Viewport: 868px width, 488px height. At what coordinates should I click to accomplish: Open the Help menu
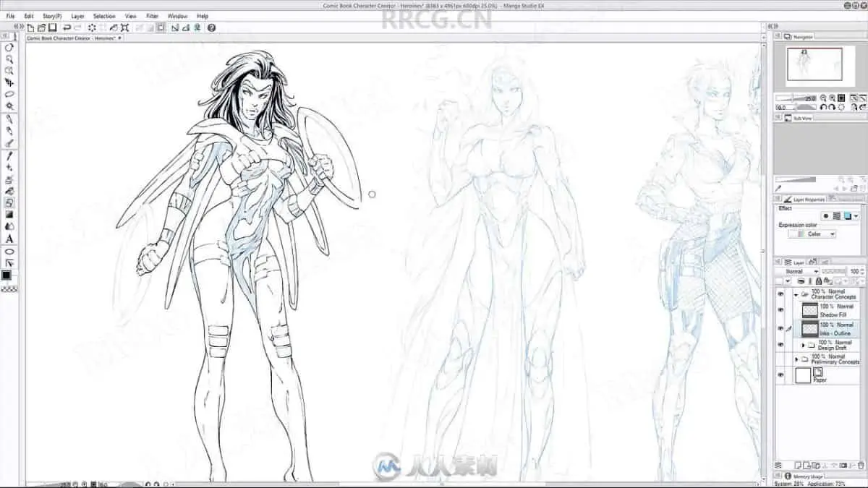coord(203,15)
